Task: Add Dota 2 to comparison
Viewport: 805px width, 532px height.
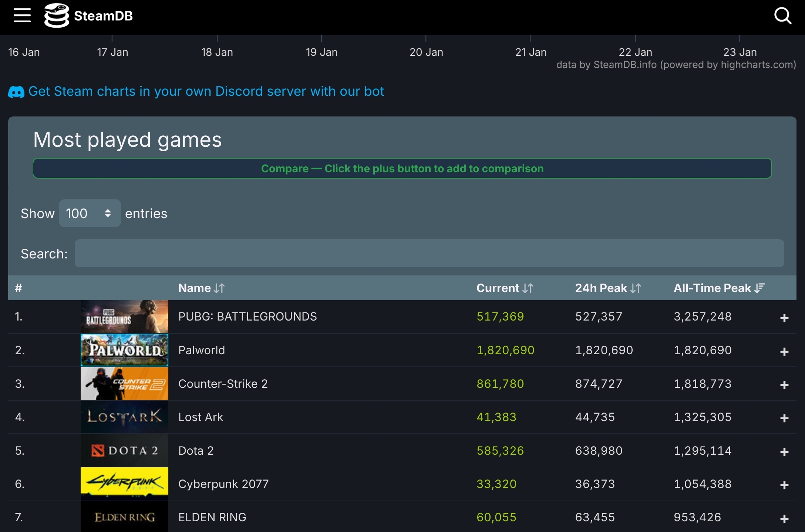Action: pos(784,452)
